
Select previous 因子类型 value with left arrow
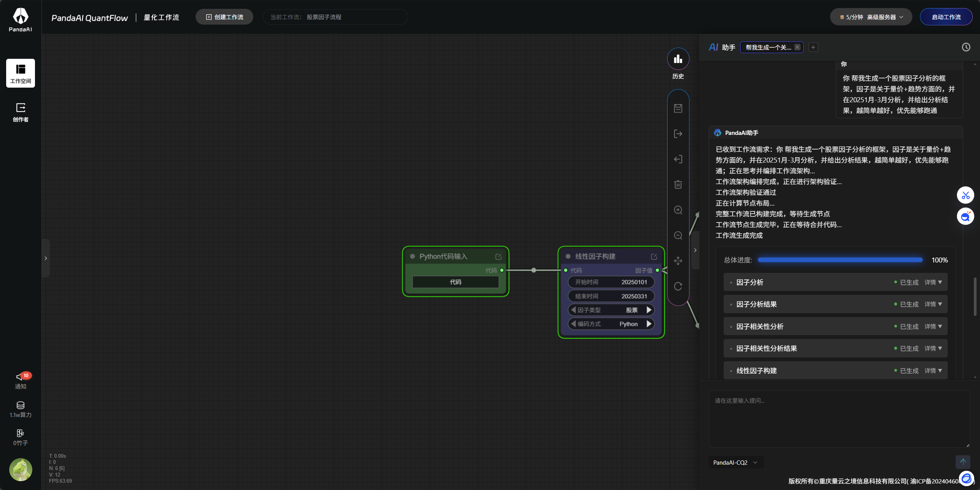coord(573,310)
